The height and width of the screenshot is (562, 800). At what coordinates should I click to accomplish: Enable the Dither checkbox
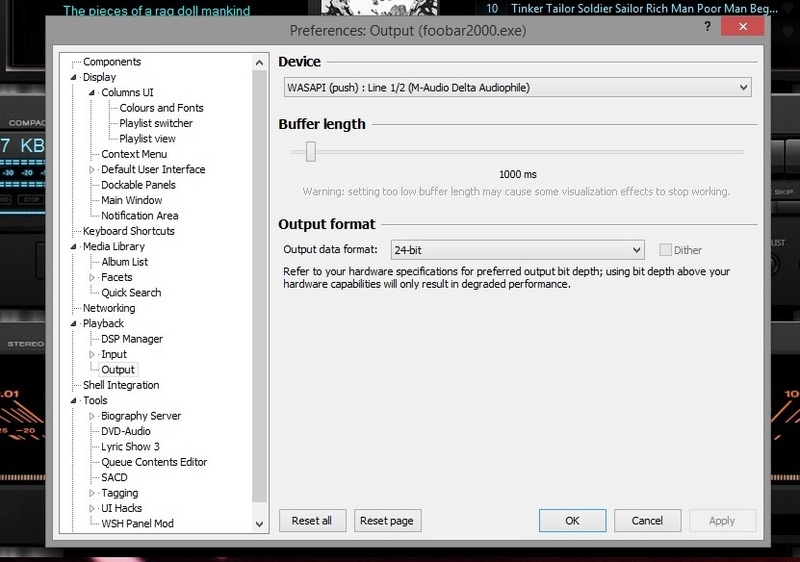coord(665,250)
